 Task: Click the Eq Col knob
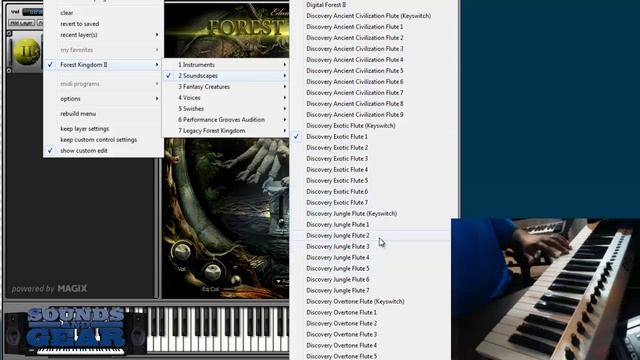[x=213, y=272]
